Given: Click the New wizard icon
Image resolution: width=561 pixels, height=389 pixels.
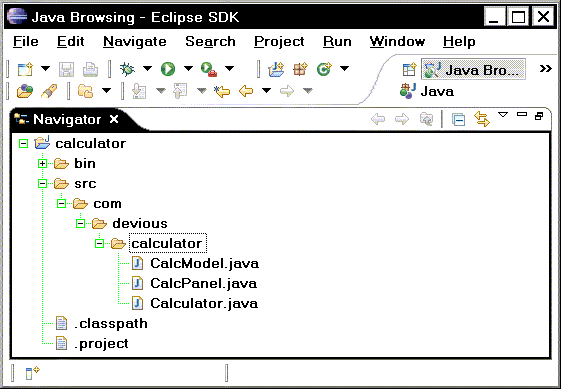Looking at the screenshot, I should point(25,69).
